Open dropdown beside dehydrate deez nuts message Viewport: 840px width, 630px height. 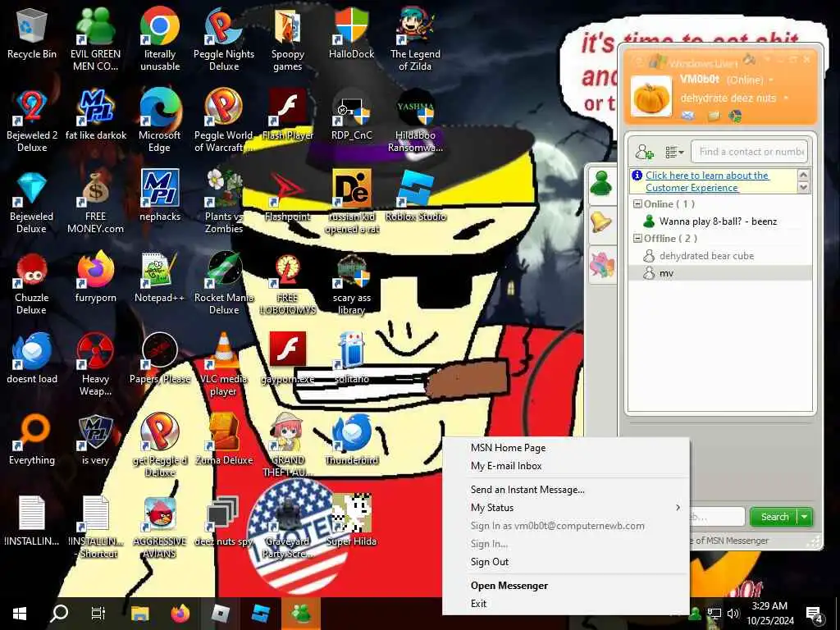pyautogui.click(x=786, y=98)
